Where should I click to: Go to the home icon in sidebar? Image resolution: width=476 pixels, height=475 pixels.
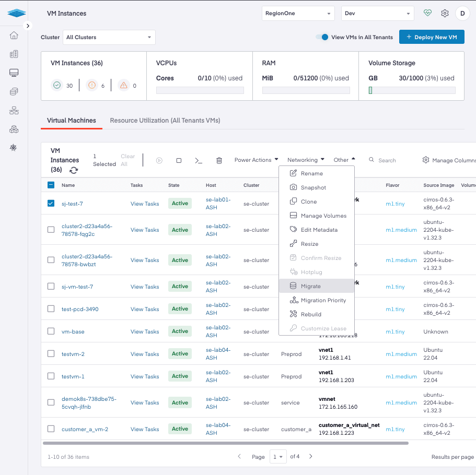pos(14,35)
